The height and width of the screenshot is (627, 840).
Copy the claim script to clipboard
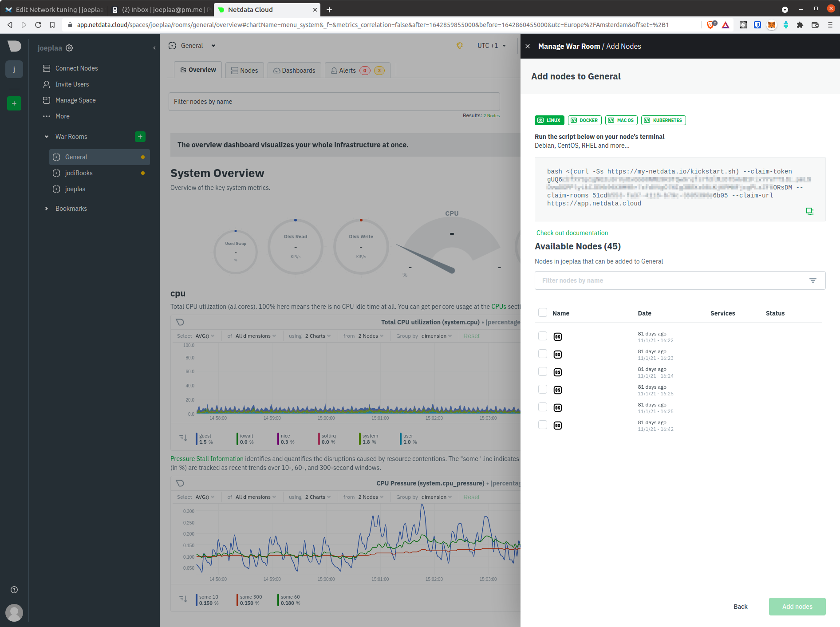coord(810,211)
